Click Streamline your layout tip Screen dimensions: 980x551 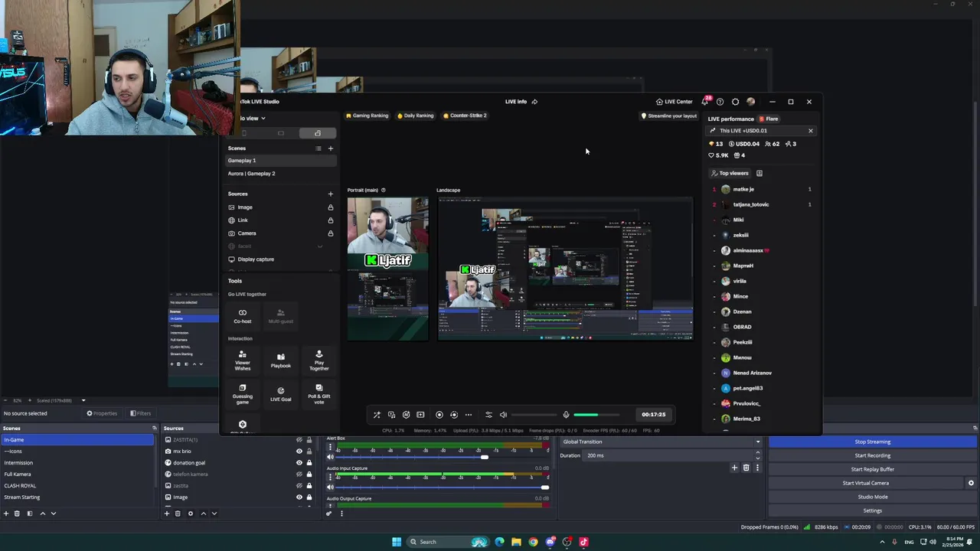click(669, 116)
